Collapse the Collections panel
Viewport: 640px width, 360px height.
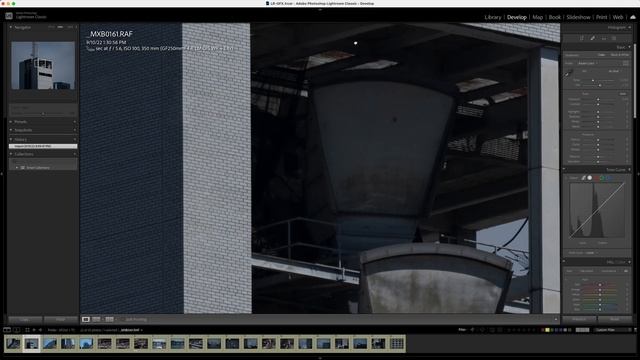tap(11, 154)
